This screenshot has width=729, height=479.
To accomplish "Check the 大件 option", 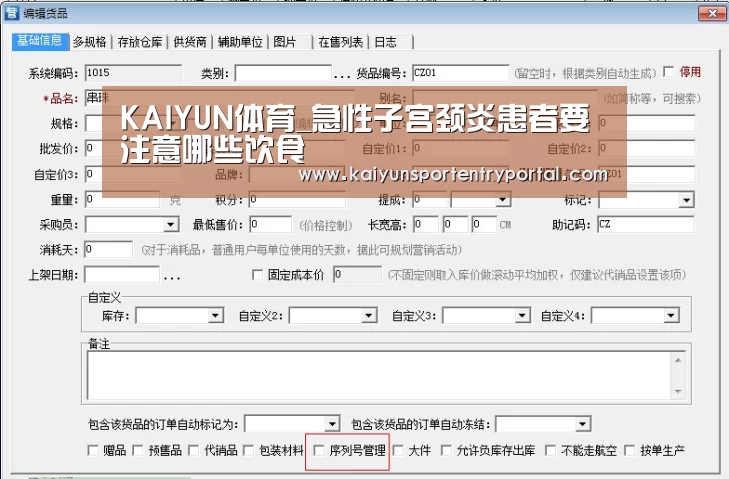I will [398, 450].
